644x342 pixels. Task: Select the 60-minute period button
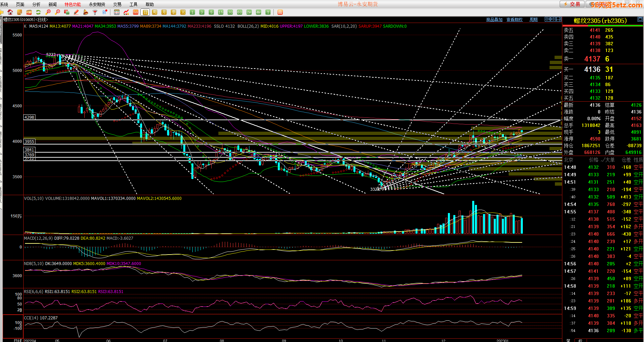[x=240, y=12]
